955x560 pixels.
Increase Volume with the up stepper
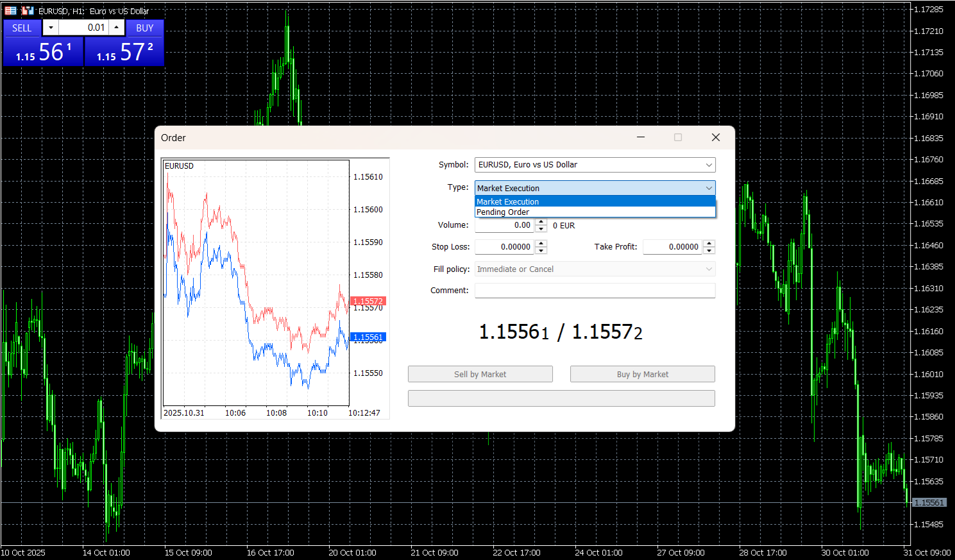(541, 222)
